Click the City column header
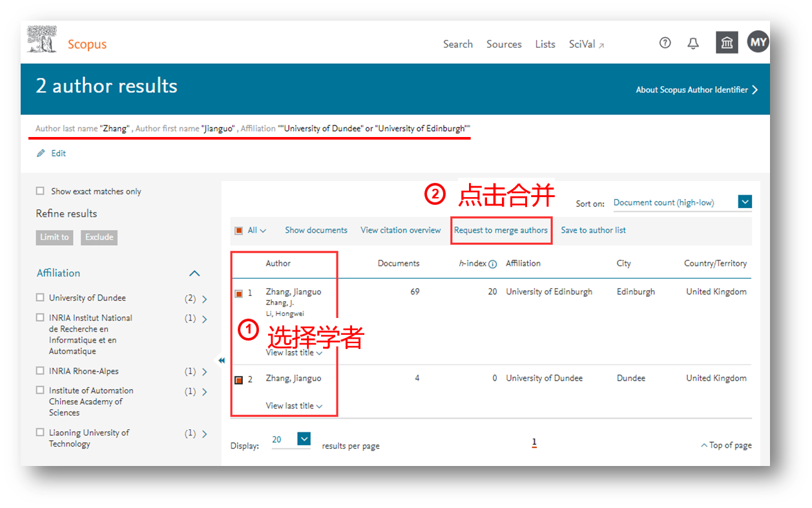The image size is (812, 508). (623, 264)
